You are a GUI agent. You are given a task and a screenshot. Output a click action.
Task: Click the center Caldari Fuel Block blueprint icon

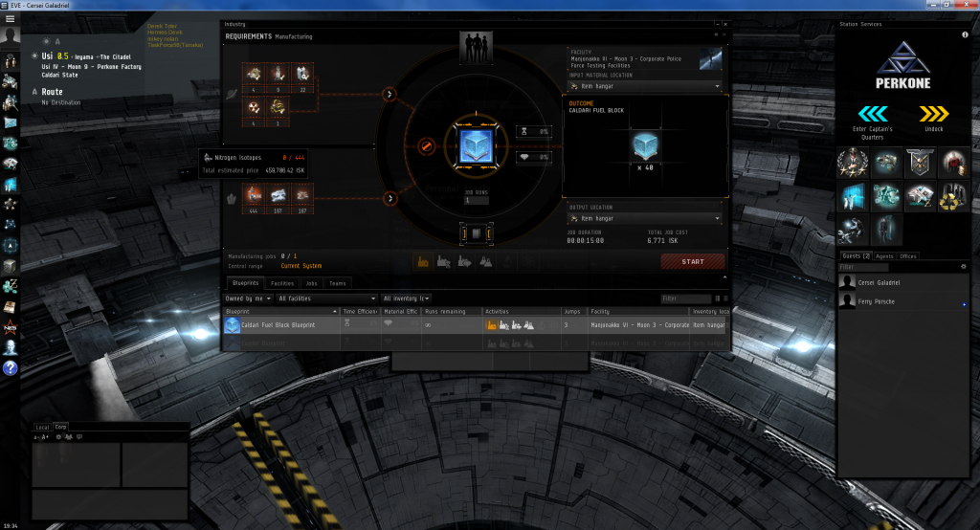pos(477,146)
